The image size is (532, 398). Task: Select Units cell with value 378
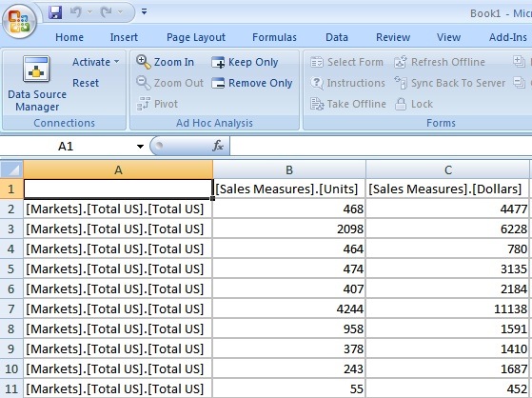tap(289, 349)
